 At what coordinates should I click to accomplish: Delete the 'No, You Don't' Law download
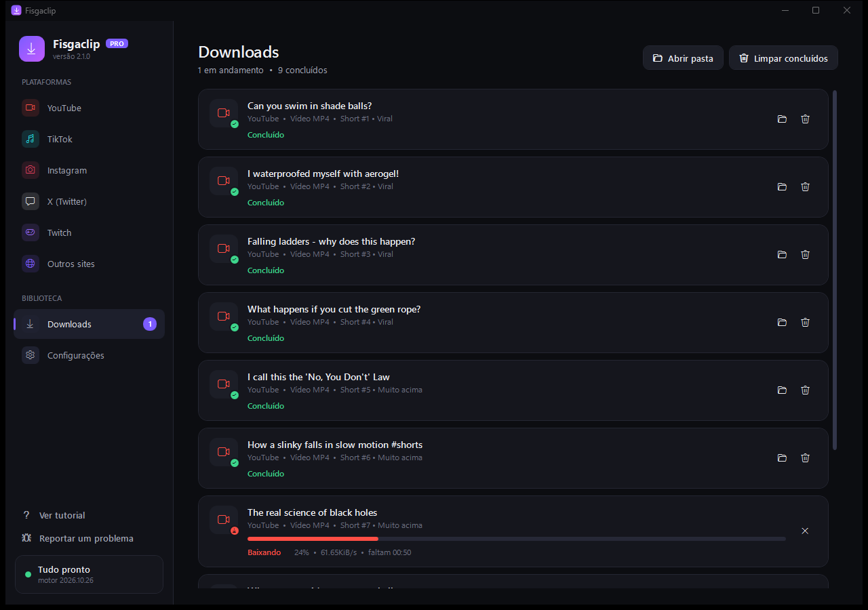[x=805, y=390]
